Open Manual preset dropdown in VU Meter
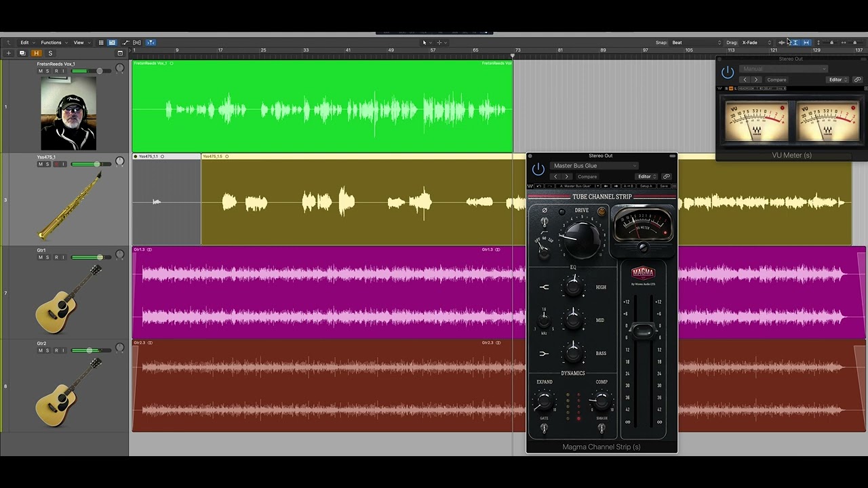The height and width of the screenshot is (488, 868). 783,68
